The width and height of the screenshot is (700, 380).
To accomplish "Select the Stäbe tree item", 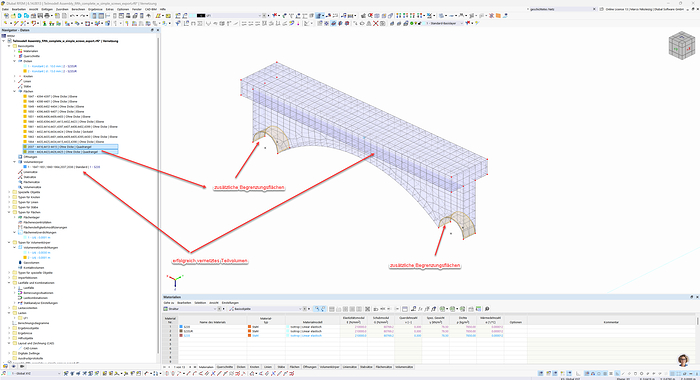I will click(27, 86).
